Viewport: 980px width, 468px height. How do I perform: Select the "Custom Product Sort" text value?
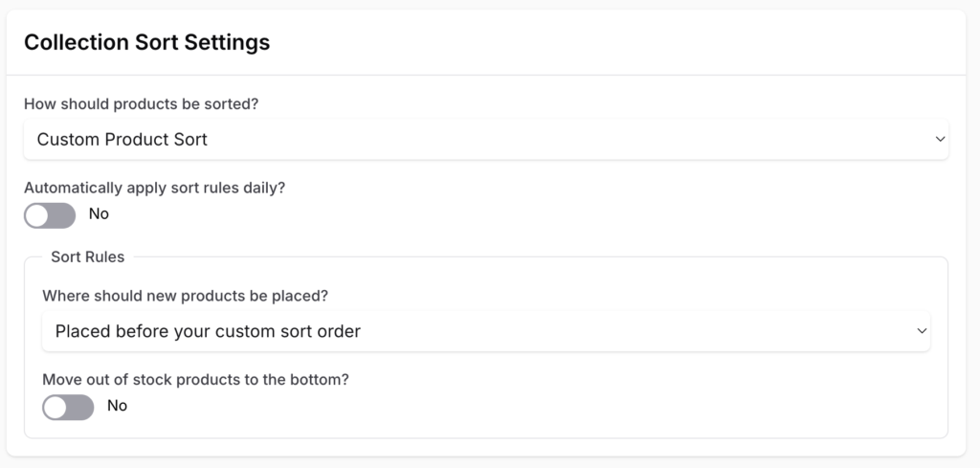[x=122, y=140]
